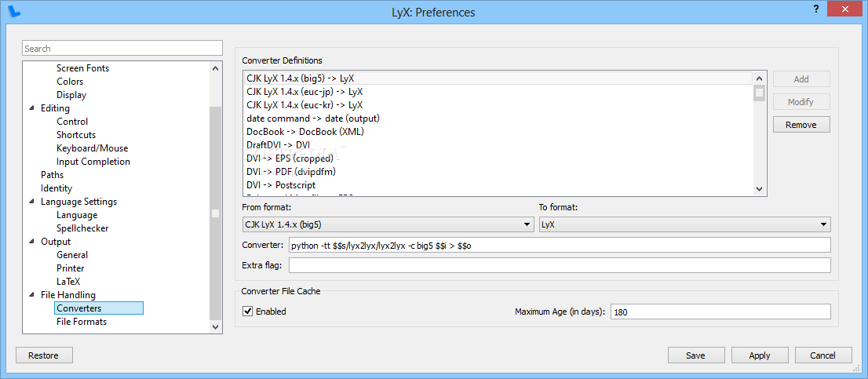868x379 pixels.
Task: Open the Input Completion preferences page
Action: pyautogui.click(x=93, y=162)
